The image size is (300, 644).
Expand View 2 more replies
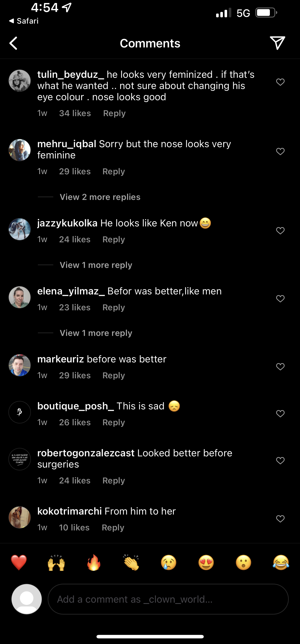100,197
